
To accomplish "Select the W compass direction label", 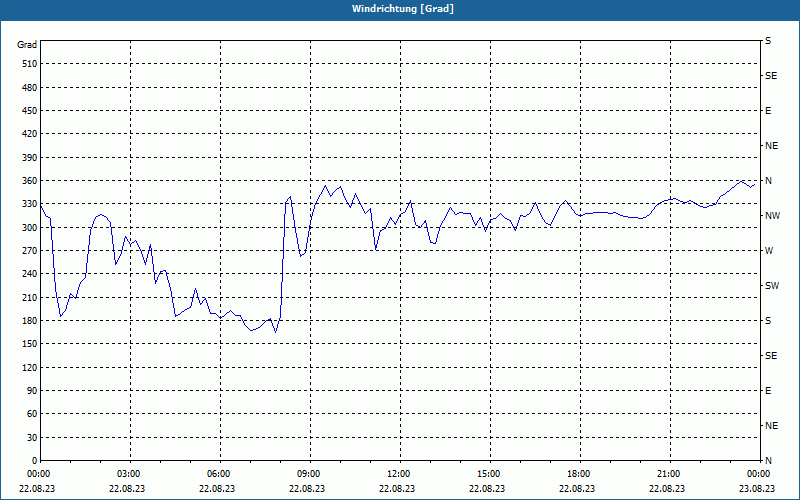I will [x=769, y=251].
